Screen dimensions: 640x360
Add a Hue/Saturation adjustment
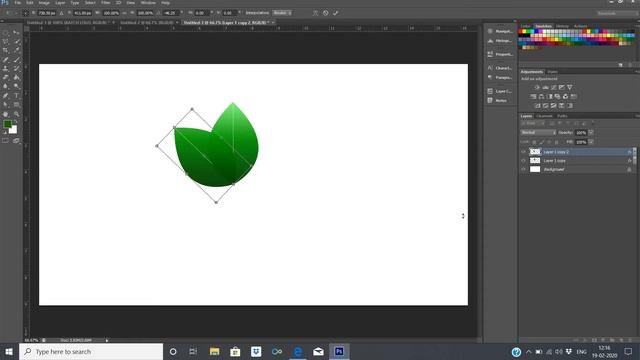[533, 97]
